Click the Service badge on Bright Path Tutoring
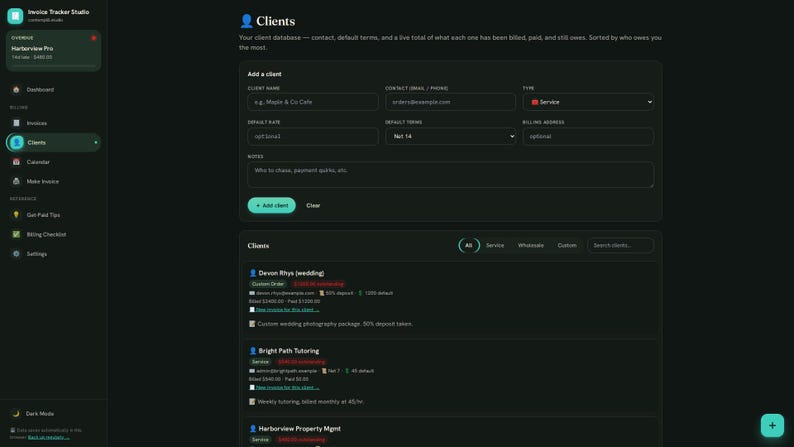This screenshot has height=447, width=794. click(260, 362)
